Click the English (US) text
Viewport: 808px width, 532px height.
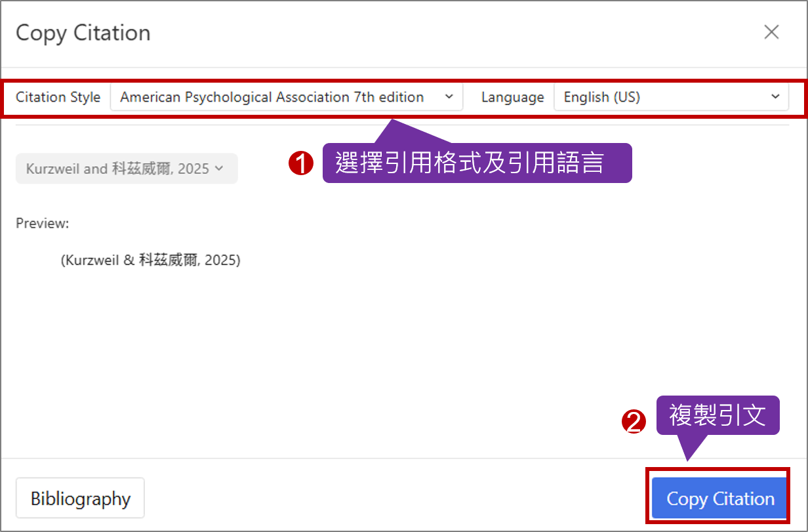[601, 97]
